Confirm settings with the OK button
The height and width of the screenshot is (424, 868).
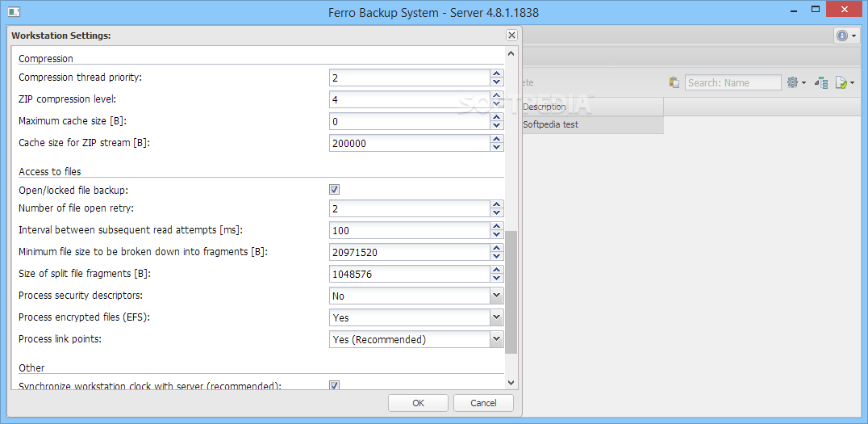pyautogui.click(x=418, y=403)
